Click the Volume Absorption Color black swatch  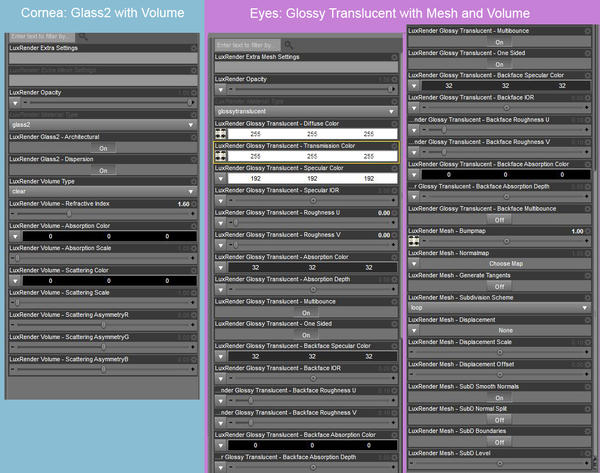(109, 236)
